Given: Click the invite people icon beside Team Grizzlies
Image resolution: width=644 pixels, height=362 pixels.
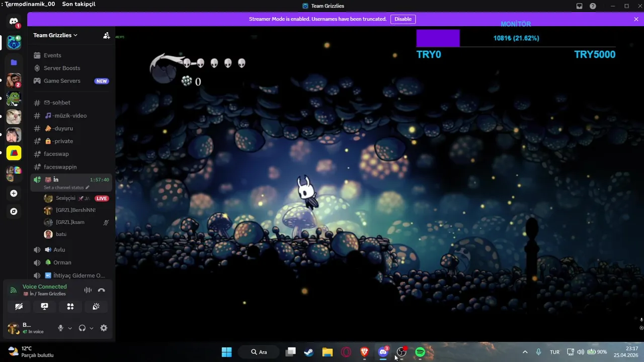Looking at the screenshot, I should (106, 35).
